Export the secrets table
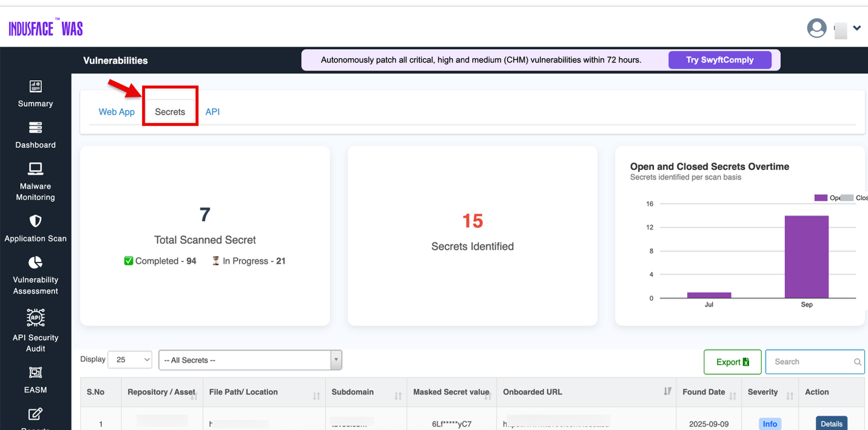 tap(732, 361)
